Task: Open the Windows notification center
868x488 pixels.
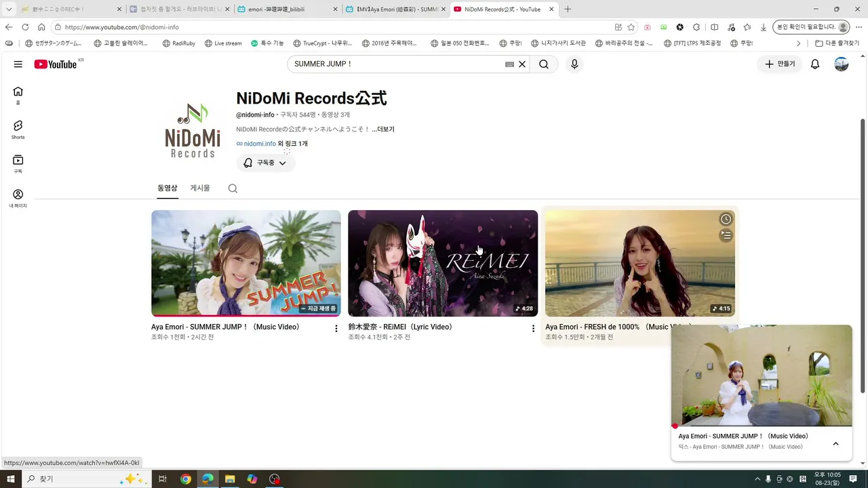Action: click(x=853, y=479)
